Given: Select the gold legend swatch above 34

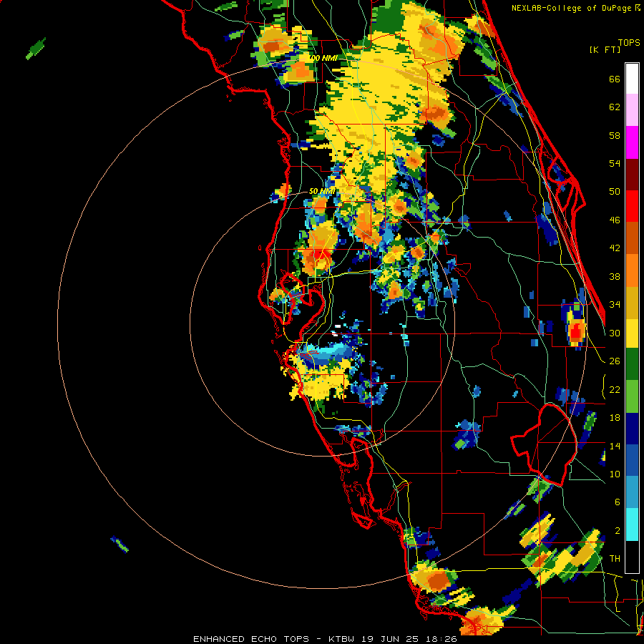Looking at the screenshot, I should pos(632,302).
